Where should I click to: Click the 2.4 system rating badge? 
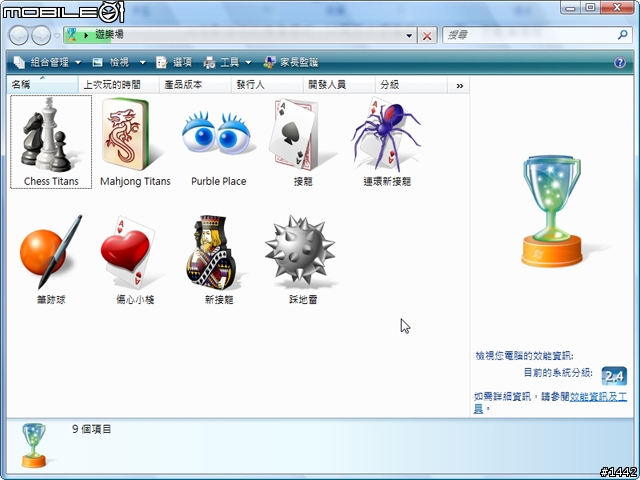614,376
